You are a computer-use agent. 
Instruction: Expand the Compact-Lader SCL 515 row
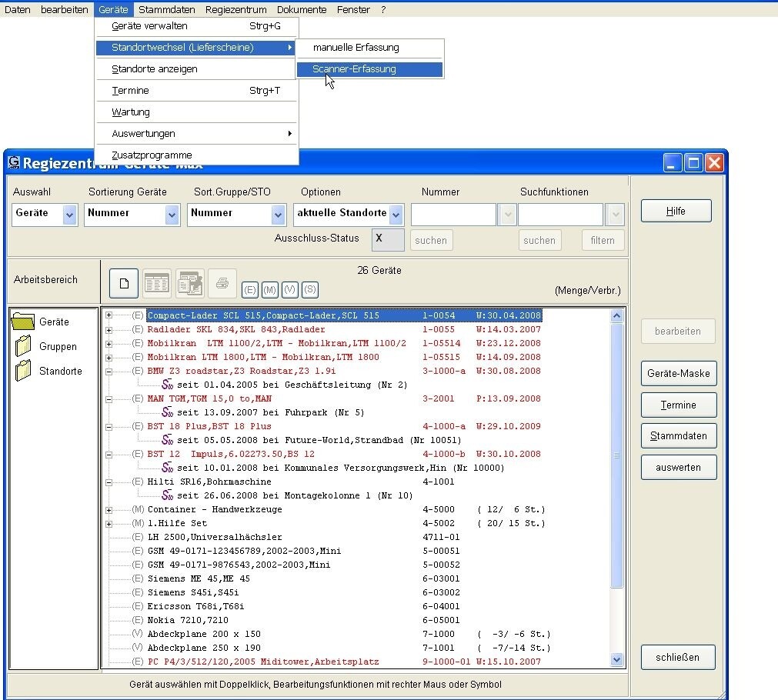pos(109,315)
